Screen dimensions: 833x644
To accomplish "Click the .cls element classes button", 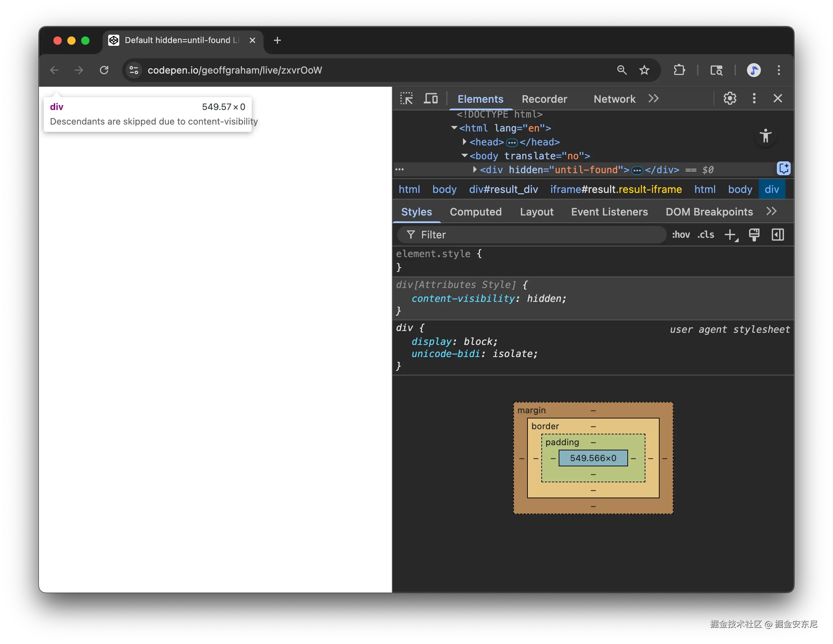I will point(706,235).
